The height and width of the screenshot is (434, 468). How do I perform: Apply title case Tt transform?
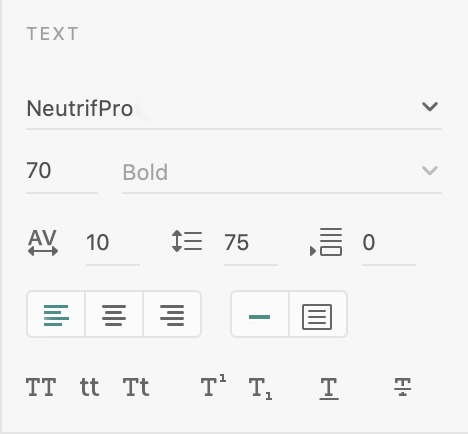(x=136, y=387)
